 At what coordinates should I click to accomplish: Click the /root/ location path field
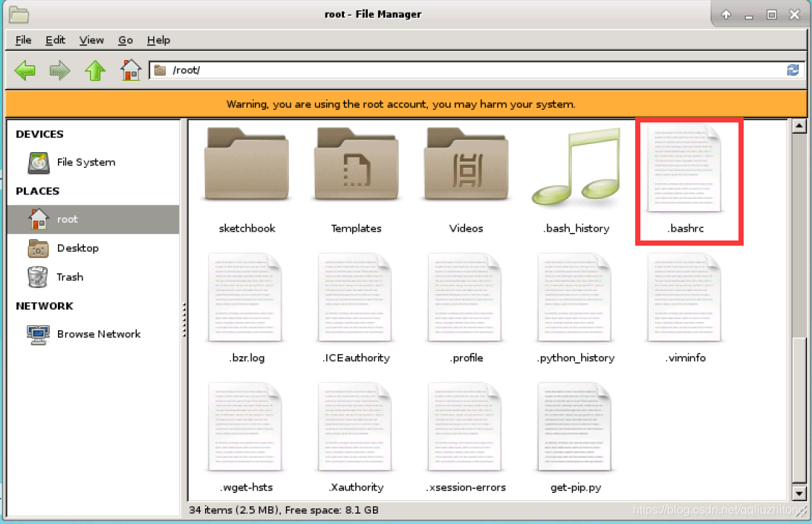476,70
